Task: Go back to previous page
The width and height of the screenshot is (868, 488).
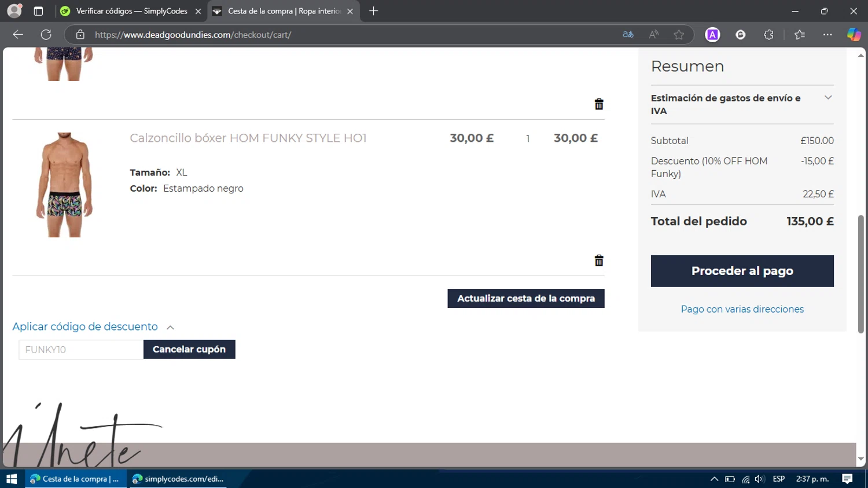Action: click(x=18, y=35)
